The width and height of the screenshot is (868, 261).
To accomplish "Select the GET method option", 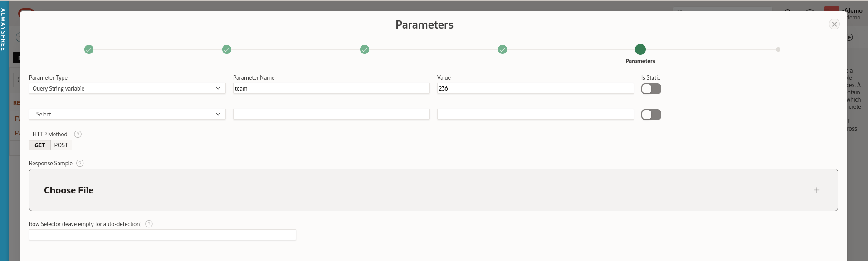I will click(39, 145).
